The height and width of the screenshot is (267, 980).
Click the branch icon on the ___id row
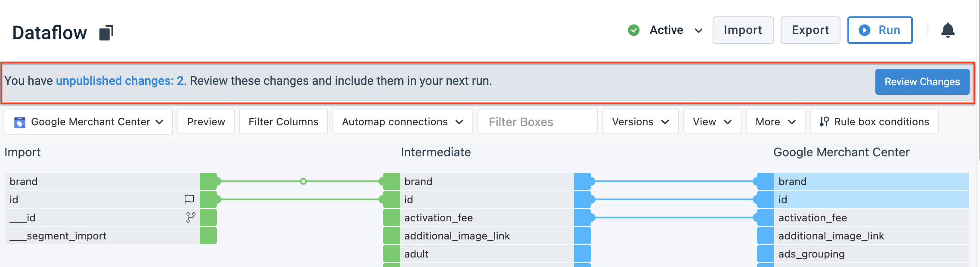pos(190,217)
